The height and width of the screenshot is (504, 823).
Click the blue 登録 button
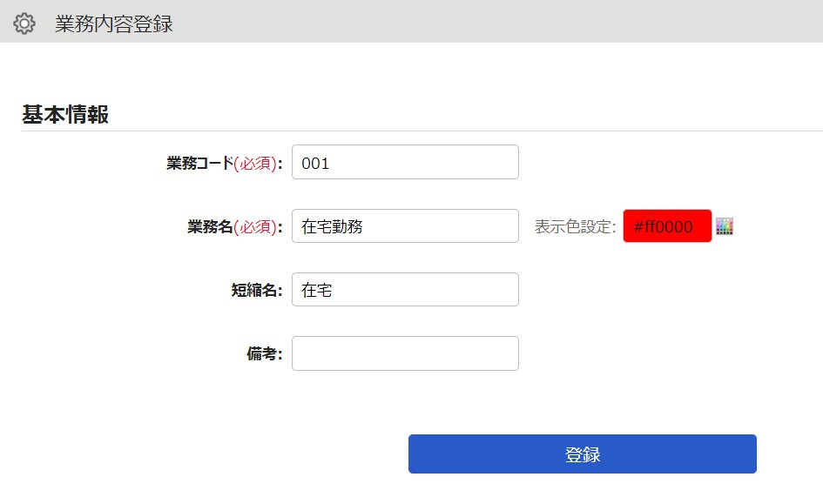tap(583, 454)
